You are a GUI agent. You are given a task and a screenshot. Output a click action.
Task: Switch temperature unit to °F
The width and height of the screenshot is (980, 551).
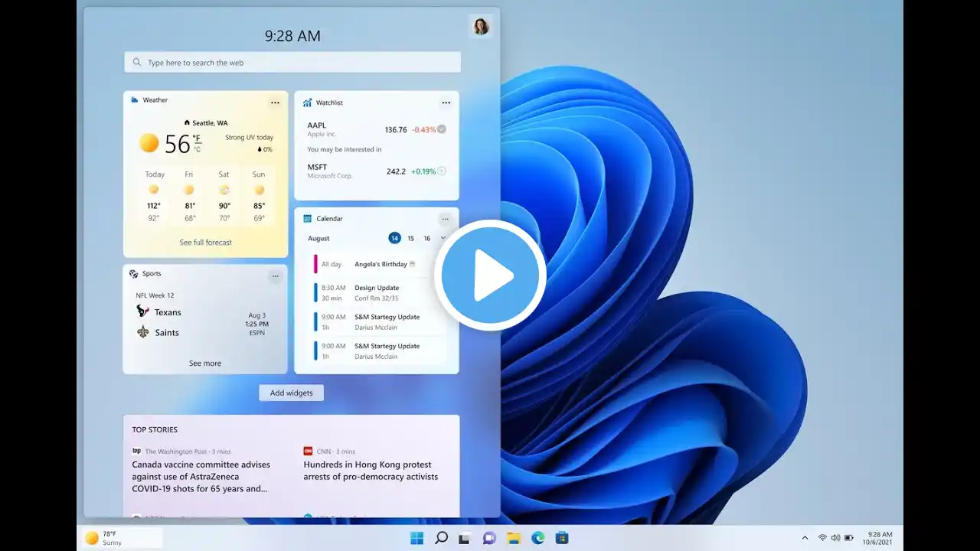coord(197,139)
